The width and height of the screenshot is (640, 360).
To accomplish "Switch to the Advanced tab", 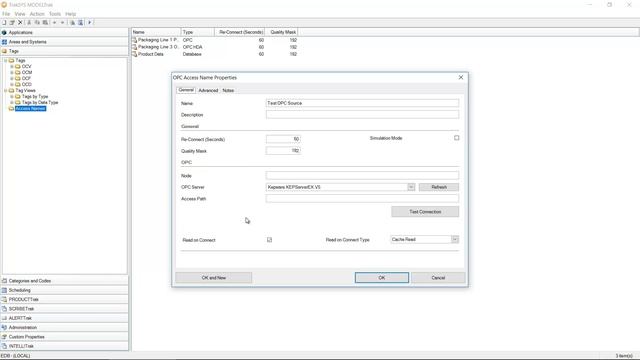I will (x=208, y=90).
